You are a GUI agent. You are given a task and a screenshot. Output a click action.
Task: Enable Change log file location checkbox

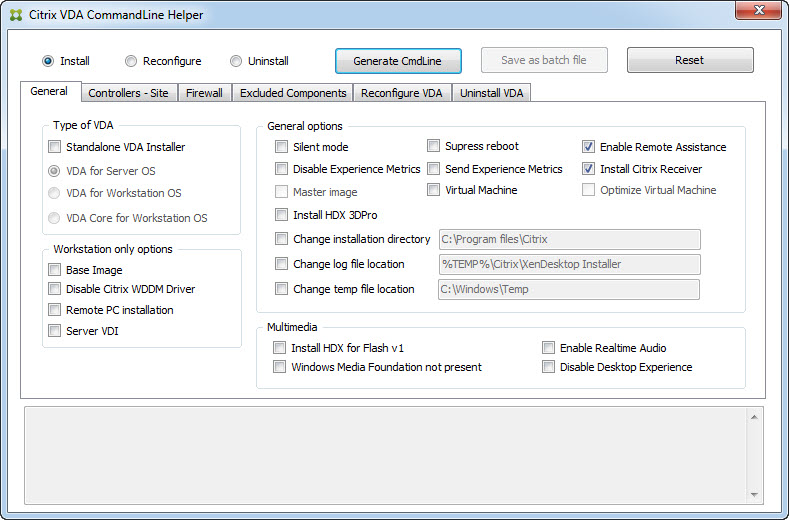click(x=281, y=264)
